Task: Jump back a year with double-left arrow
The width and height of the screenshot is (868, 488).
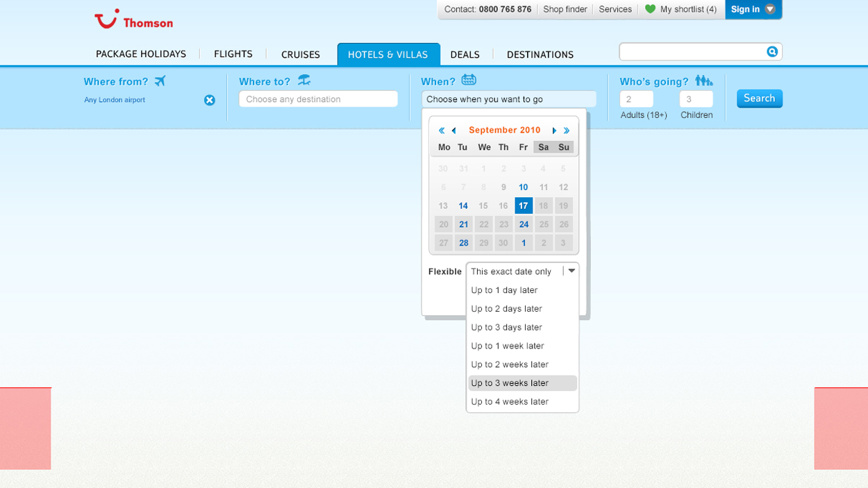Action: coord(442,131)
